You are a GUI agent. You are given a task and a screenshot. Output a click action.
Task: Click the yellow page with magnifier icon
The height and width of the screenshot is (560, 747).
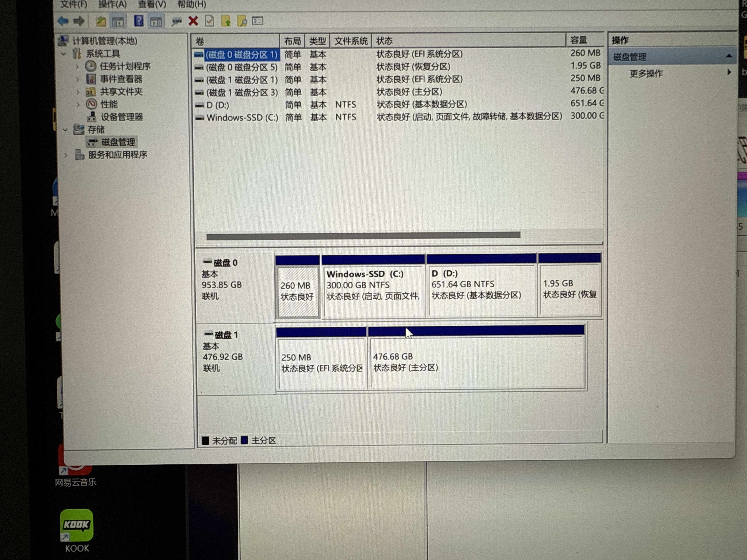(242, 21)
